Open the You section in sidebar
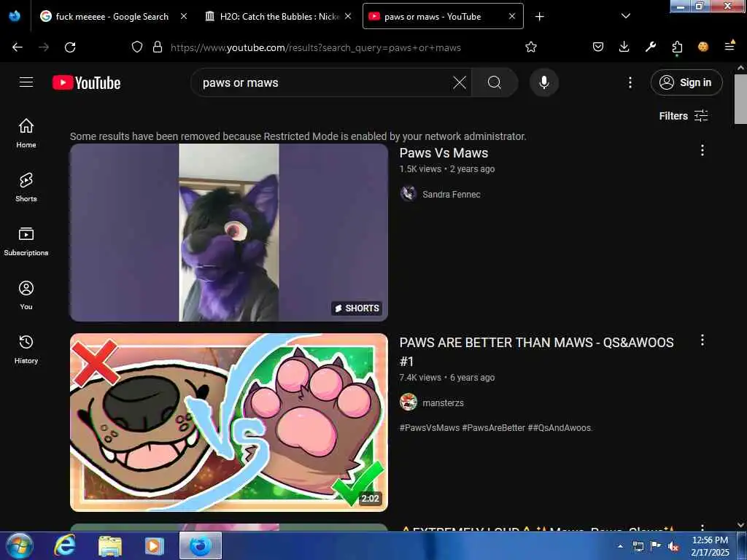The image size is (747, 560). coord(26,295)
